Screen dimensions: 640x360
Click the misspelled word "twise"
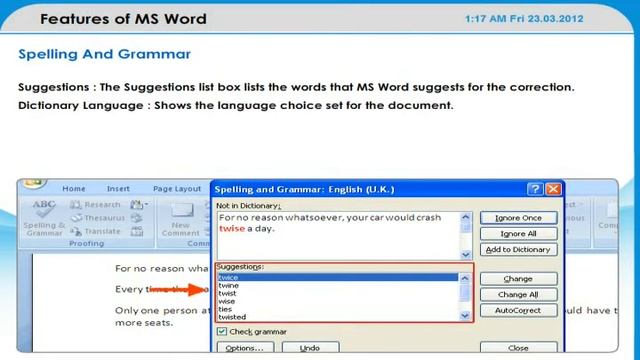[232, 229]
